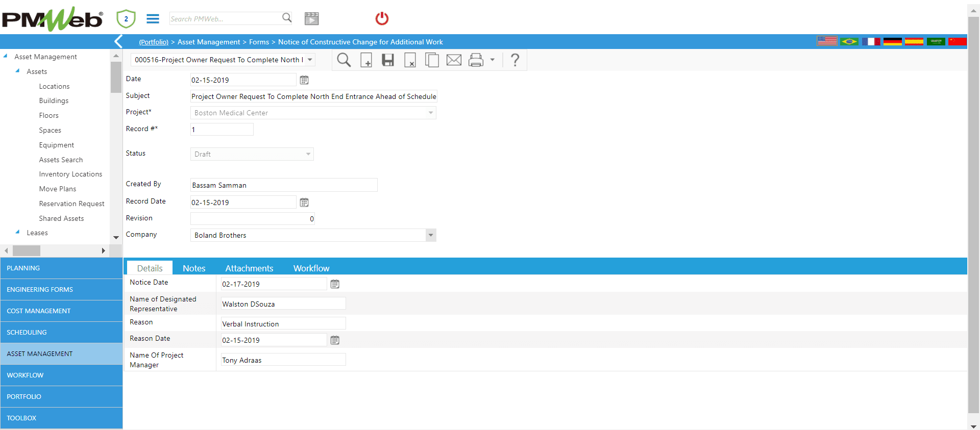Switch language with the China flag

coord(958,41)
